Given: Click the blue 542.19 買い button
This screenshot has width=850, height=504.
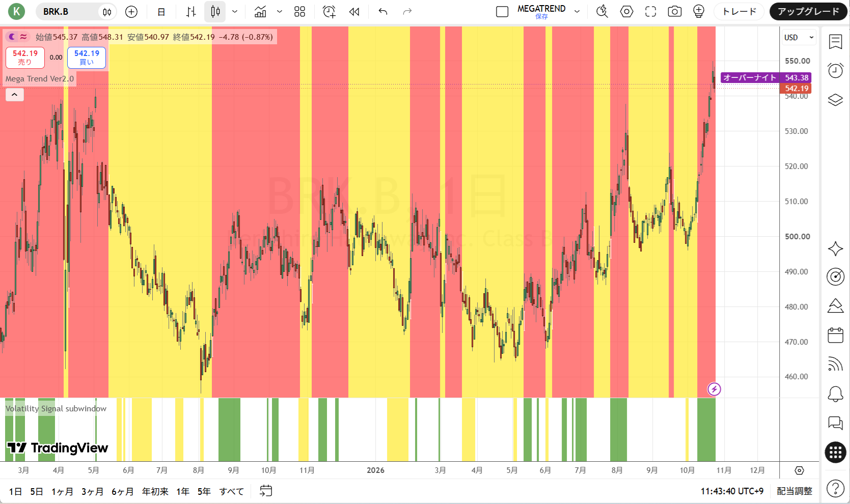Looking at the screenshot, I should 87,58.
